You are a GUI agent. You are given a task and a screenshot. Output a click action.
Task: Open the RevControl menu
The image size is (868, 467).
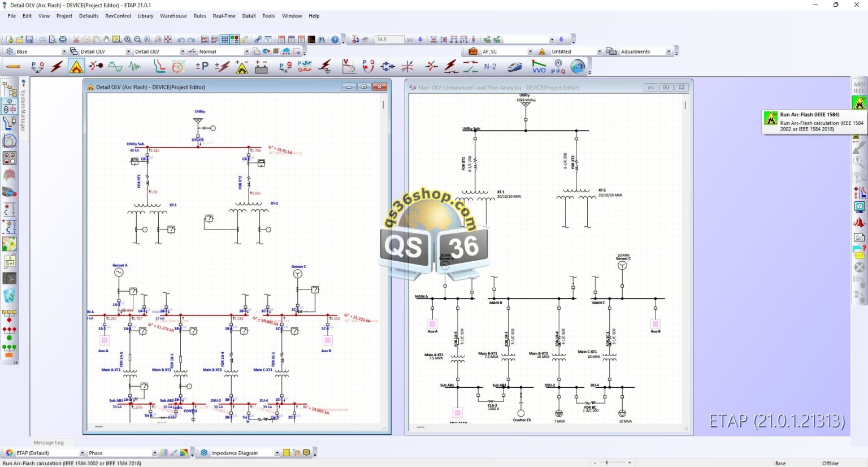(118, 16)
